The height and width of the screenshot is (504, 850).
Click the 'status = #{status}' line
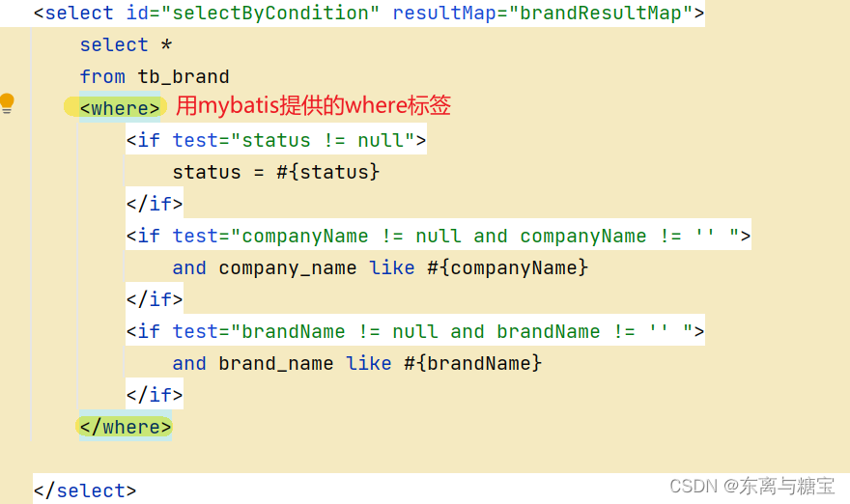[x=276, y=172]
